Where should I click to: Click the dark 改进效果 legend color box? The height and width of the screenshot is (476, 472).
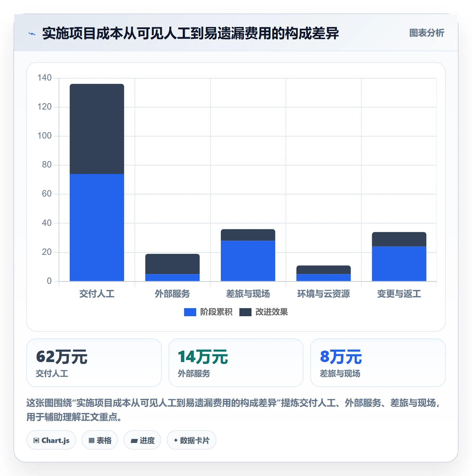click(245, 312)
